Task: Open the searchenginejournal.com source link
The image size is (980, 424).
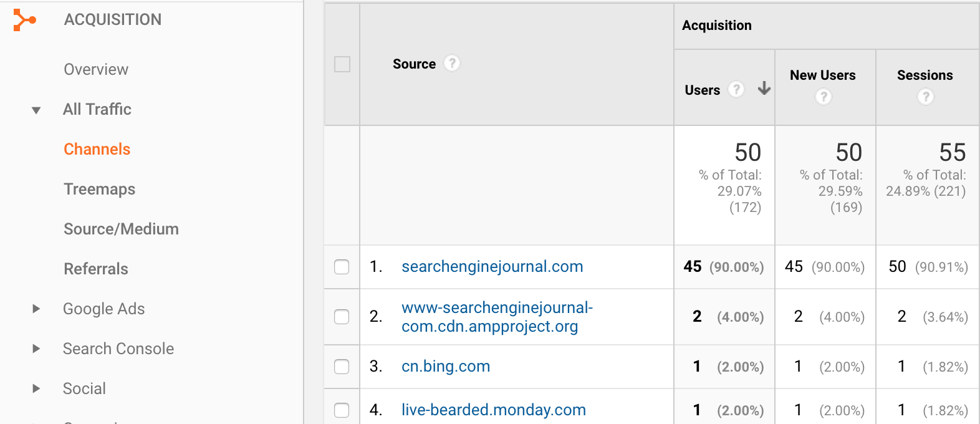Action: [492, 267]
